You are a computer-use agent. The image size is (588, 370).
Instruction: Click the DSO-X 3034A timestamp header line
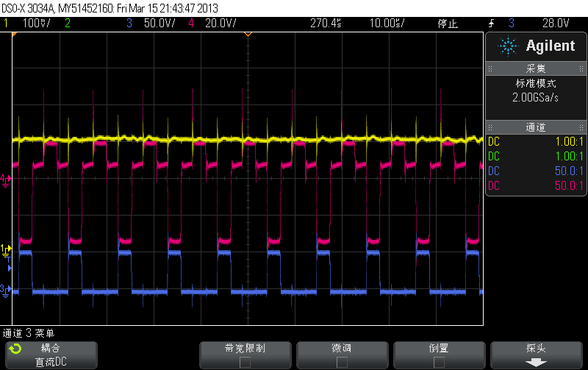[x=110, y=8]
